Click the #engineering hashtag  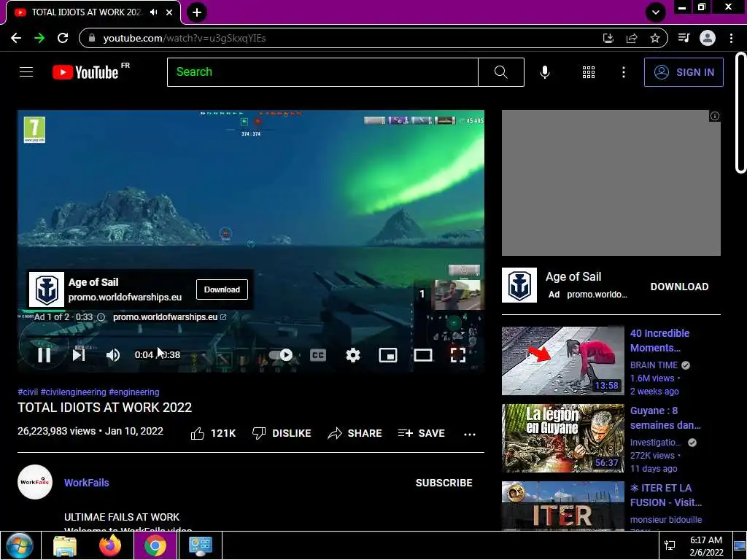coord(134,392)
